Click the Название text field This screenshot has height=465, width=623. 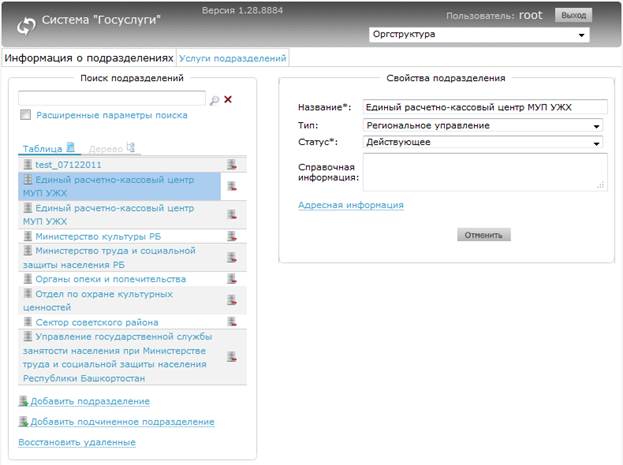[485, 107]
